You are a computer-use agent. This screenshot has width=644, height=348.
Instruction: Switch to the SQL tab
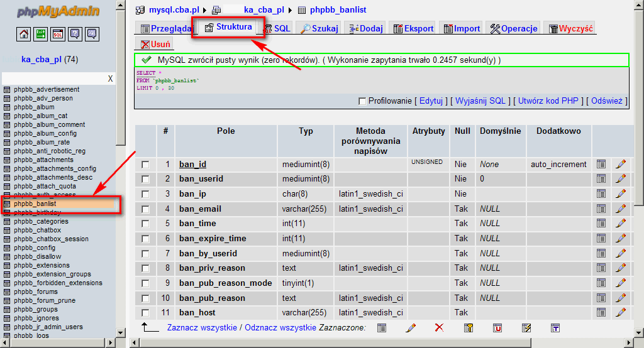[277, 28]
